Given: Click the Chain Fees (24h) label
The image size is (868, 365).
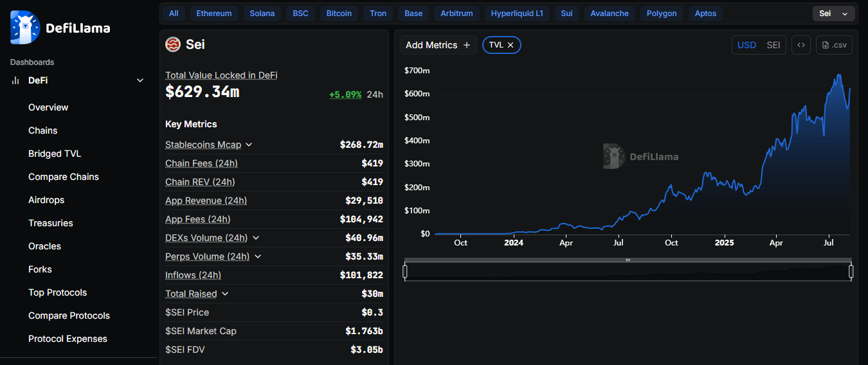Looking at the screenshot, I should pos(201,163).
